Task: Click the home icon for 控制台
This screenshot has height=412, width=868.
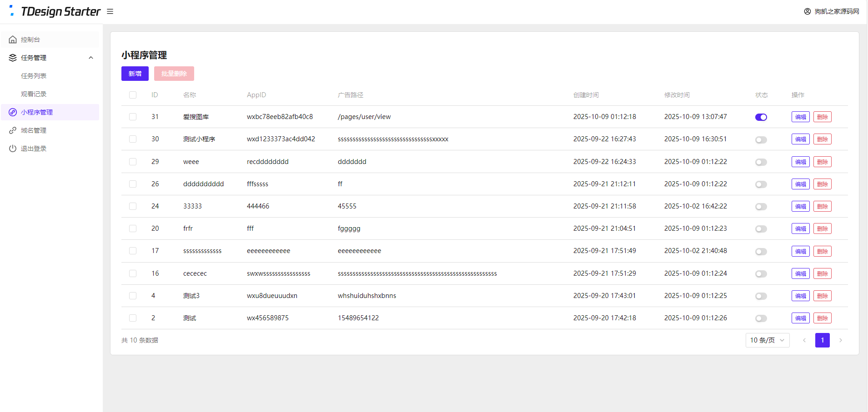Action: (13, 40)
